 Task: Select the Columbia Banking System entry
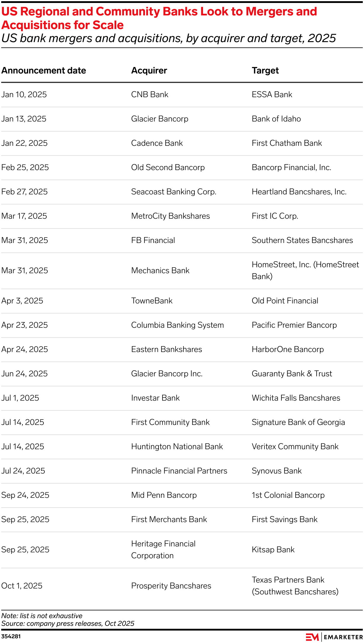click(x=177, y=325)
